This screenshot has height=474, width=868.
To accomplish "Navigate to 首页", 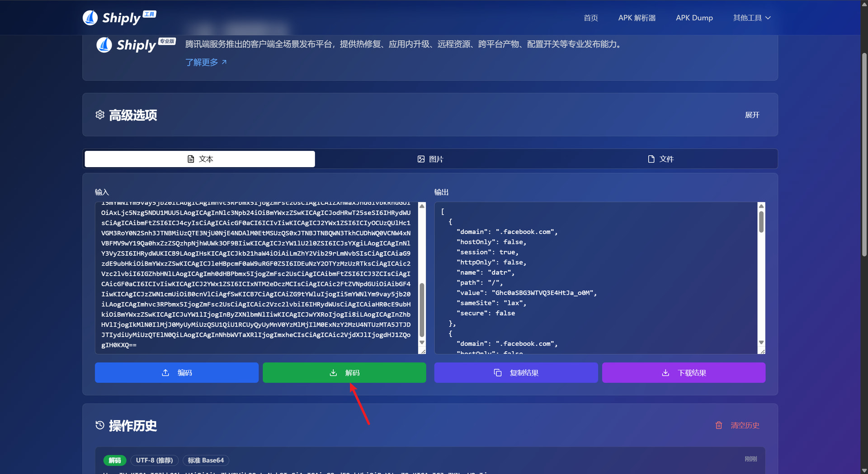I will tap(590, 18).
